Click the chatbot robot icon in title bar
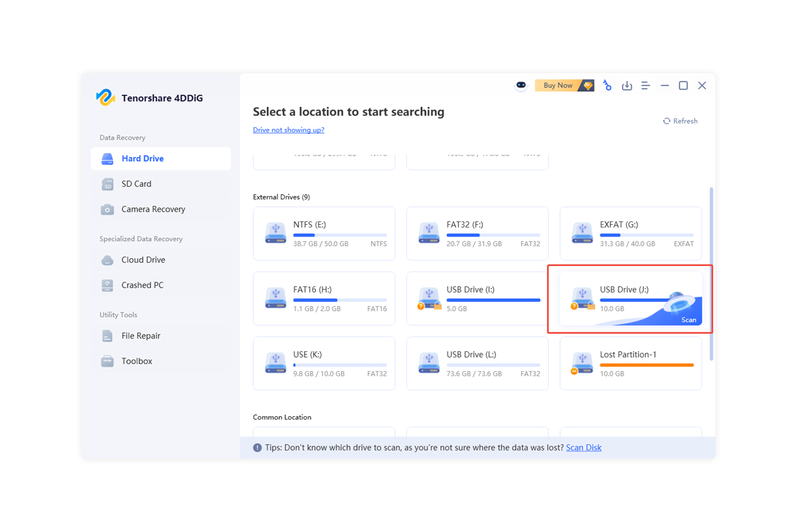The width and height of the screenshot is (798, 532). coord(521,86)
